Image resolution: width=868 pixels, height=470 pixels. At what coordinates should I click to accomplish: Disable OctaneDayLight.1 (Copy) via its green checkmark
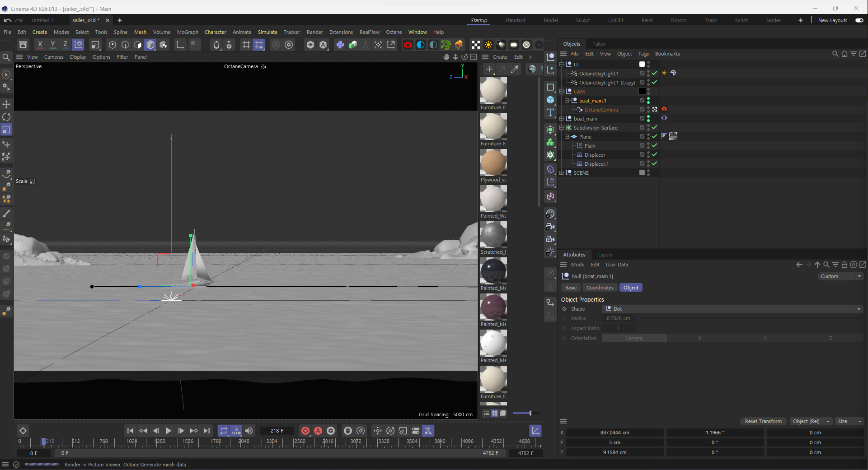click(x=654, y=82)
